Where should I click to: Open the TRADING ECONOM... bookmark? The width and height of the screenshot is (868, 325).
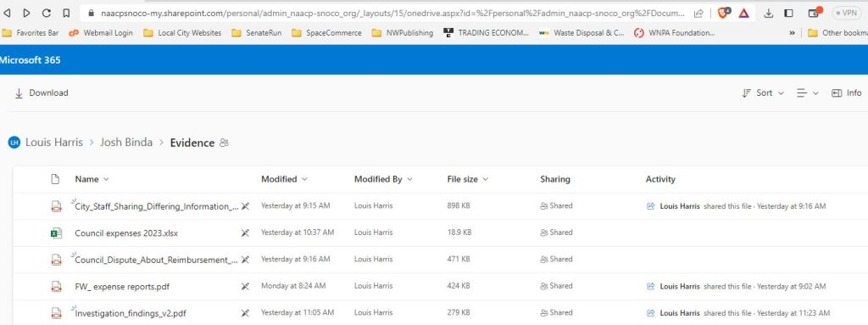(486, 33)
